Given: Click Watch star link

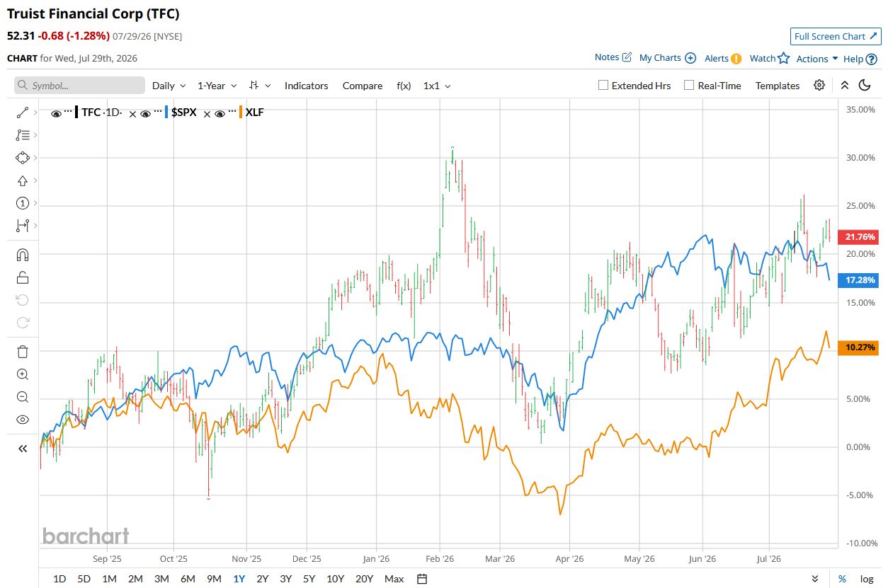Looking at the screenshot, I should coord(770,59).
